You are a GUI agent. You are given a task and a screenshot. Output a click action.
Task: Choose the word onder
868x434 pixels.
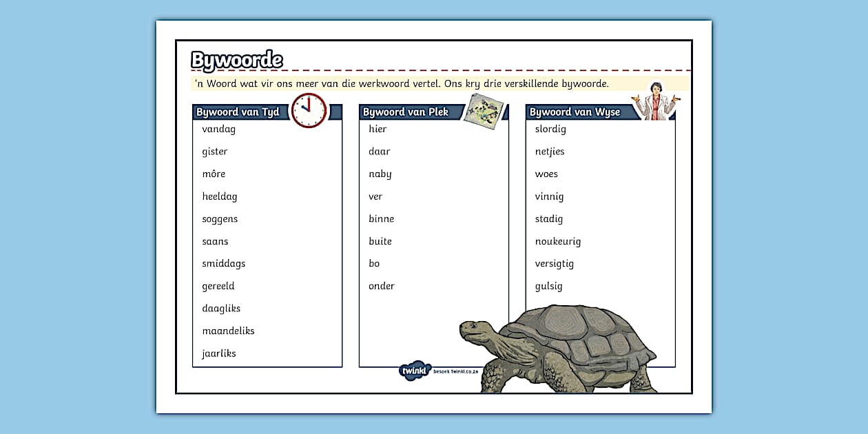click(381, 286)
